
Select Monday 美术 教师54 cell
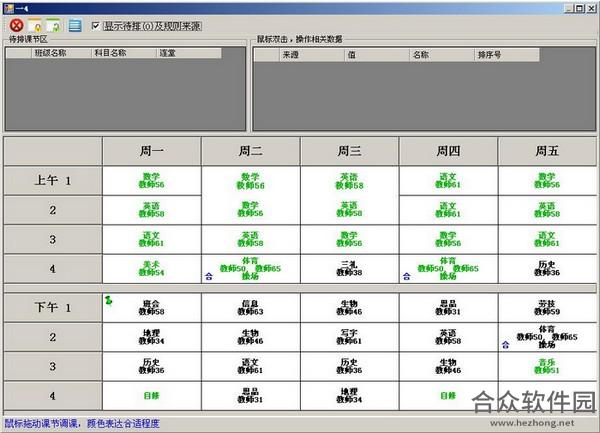pyautogui.click(x=152, y=269)
